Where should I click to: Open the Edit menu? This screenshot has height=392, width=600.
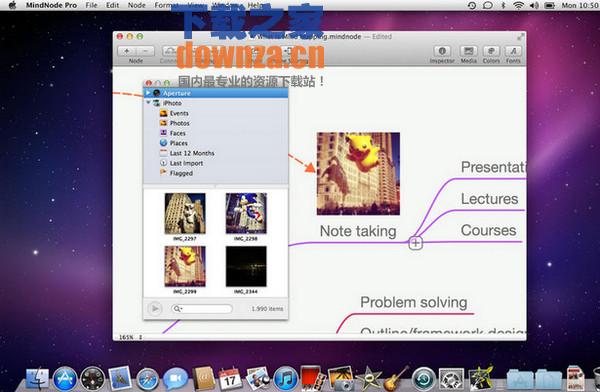112,5
